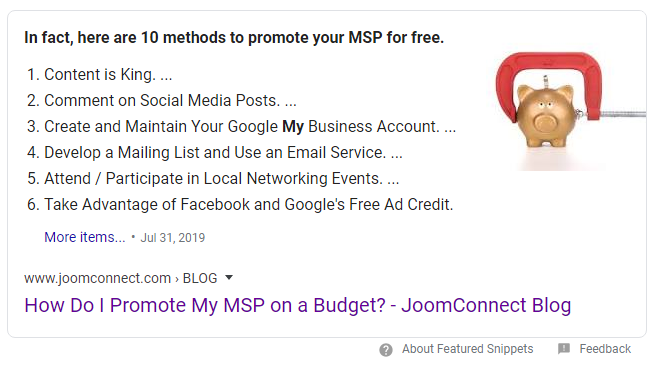This screenshot has height=372, width=671.
Task: Click item Attend / Participate in Local Networking Events
Action: tap(213, 179)
